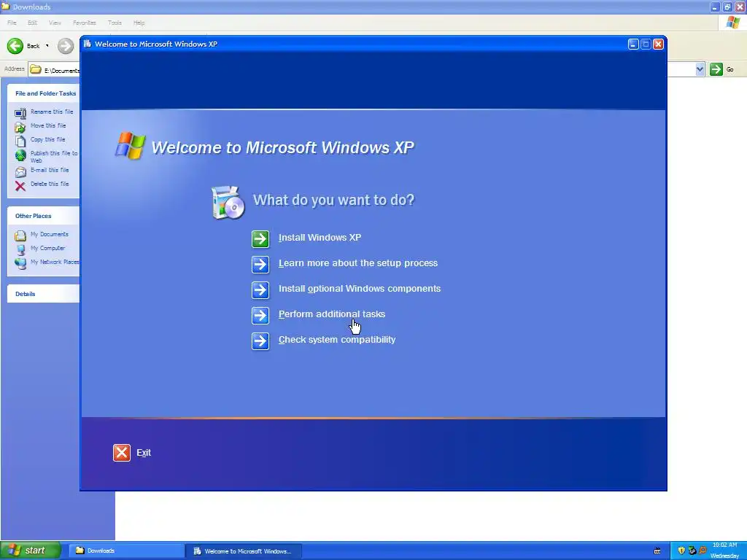This screenshot has height=560, width=747.
Task: Collapse the File and Folder Tasks header
Action: click(44, 93)
